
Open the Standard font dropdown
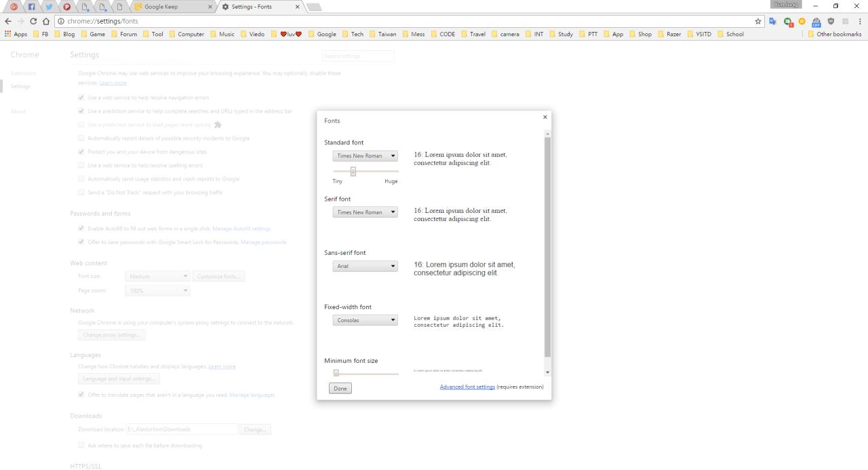click(365, 156)
